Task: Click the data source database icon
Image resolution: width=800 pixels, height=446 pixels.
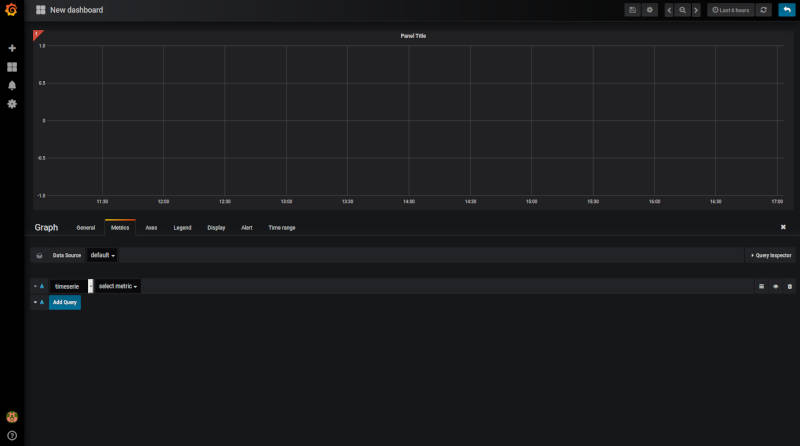Action: click(x=39, y=255)
